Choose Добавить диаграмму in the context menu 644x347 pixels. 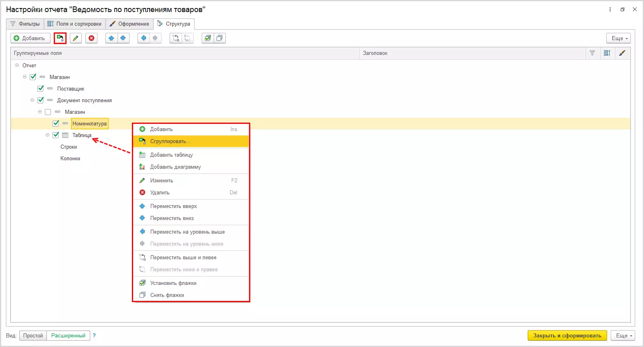191,167
